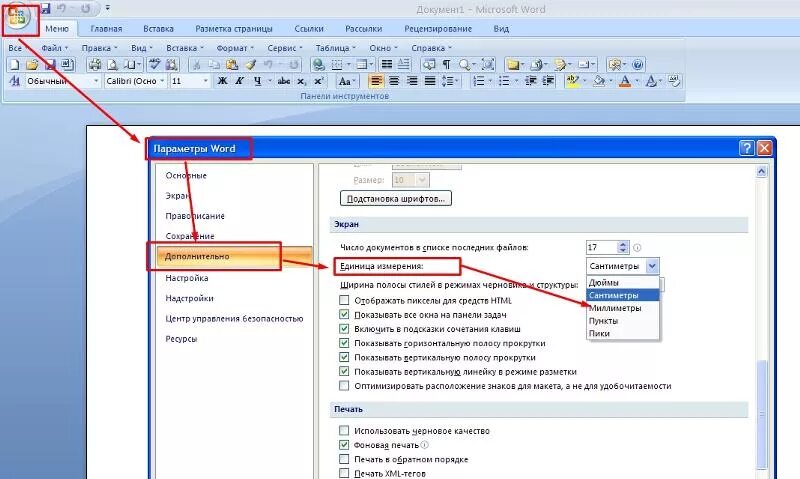Choose Дюймы in the units list

(x=623, y=283)
